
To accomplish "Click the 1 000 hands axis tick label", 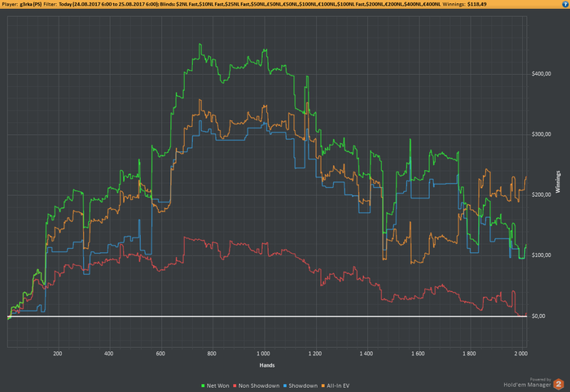I will tap(263, 354).
